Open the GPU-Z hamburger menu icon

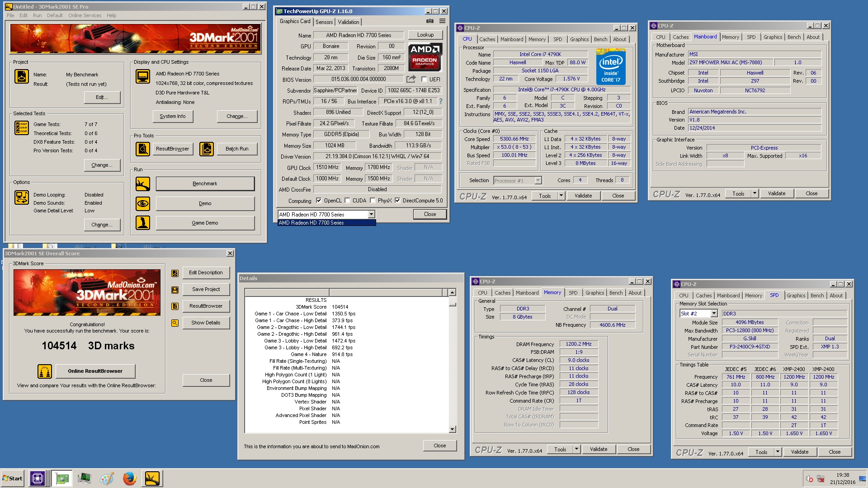click(442, 21)
